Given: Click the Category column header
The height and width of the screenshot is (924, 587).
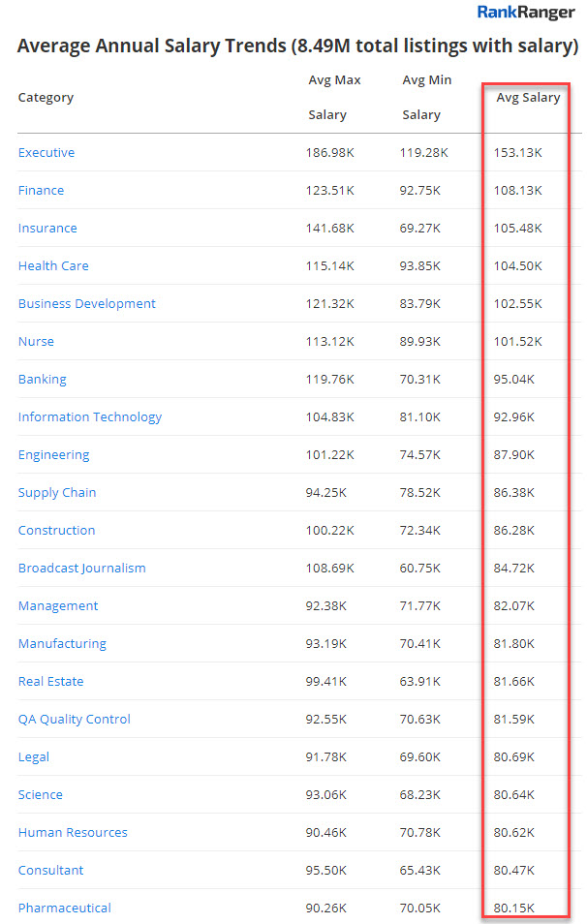Looking at the screenshot, I should pyautogui.click(x=46, y=98).
